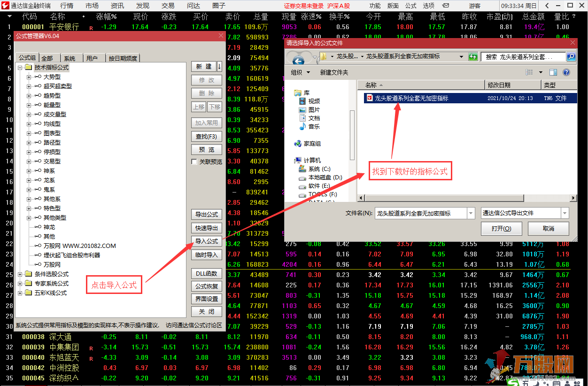Open the file type filter dropdown

[x=564, y=213]
